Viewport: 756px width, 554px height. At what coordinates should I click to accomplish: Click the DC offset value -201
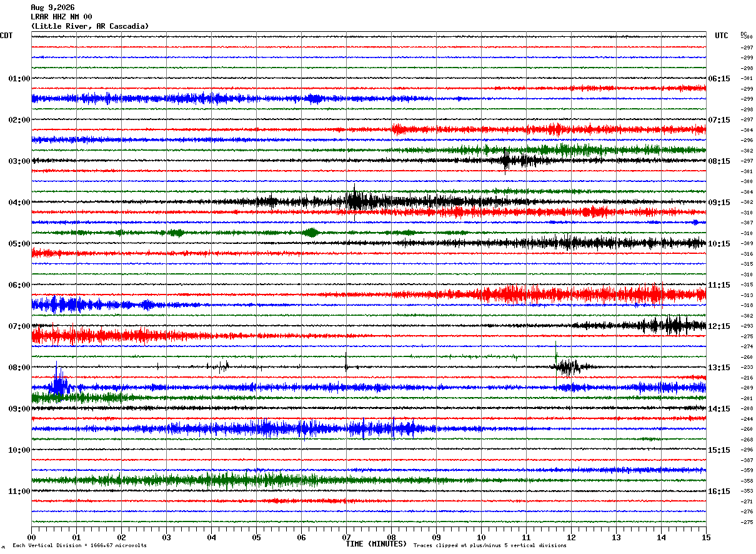pos(747,398)
